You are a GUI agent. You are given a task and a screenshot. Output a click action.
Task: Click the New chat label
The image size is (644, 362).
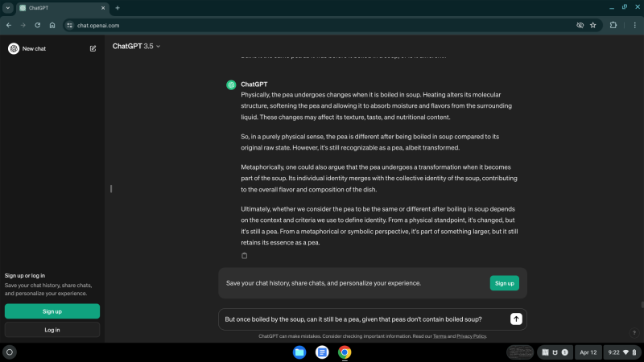click(34, 48)
